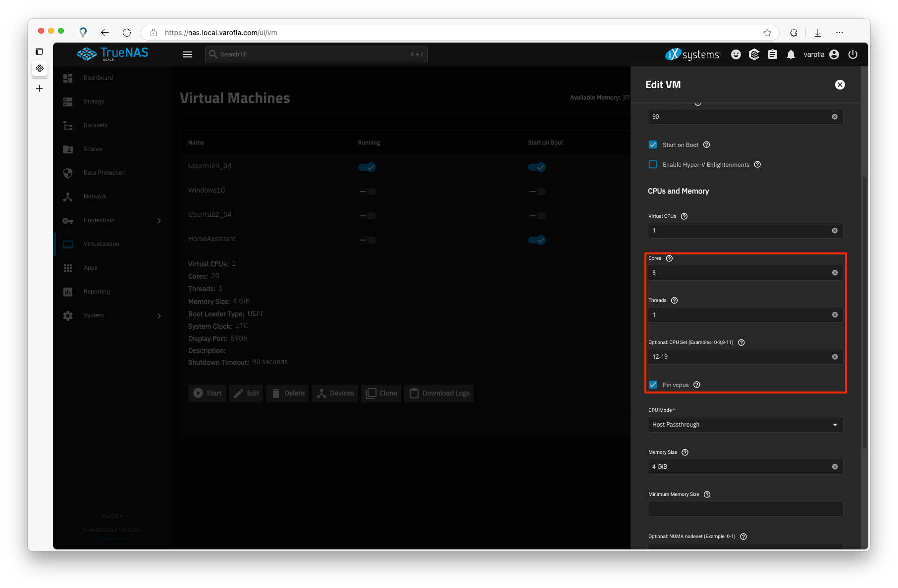Toggle Running switch for Ubuntu24_04
This screenshot has width=898, height=588.
click(x=367, y=167)
